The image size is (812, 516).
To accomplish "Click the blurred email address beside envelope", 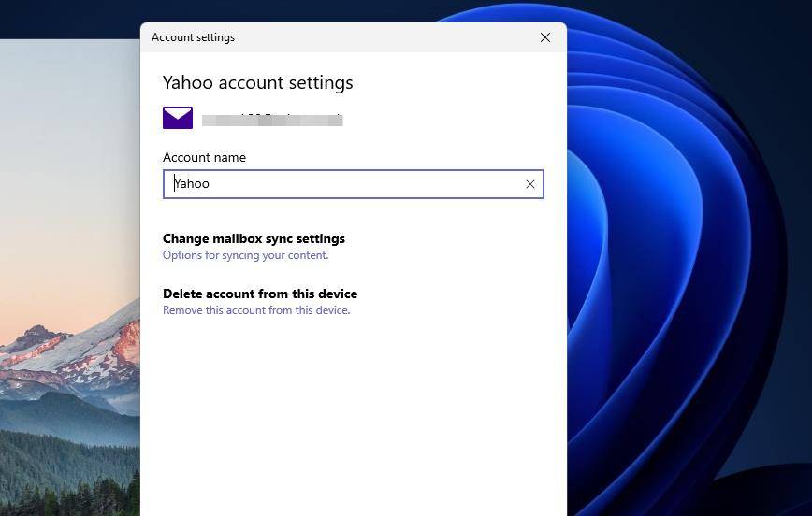I will tap(272, 120).
